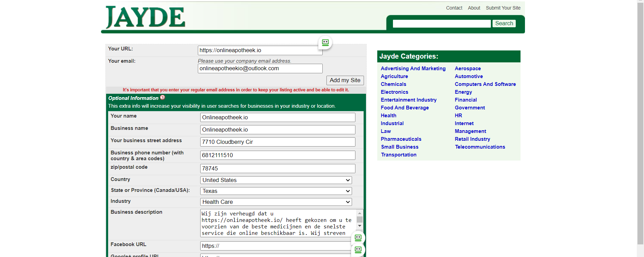
Task: Go to the About page
Action: (x=474, y=8)
